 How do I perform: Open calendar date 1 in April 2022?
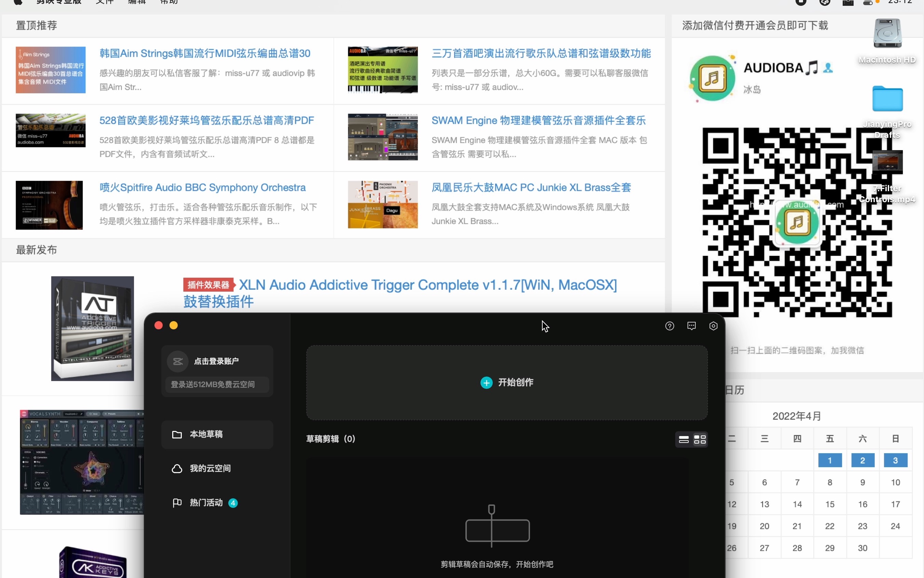click(830, 460)
